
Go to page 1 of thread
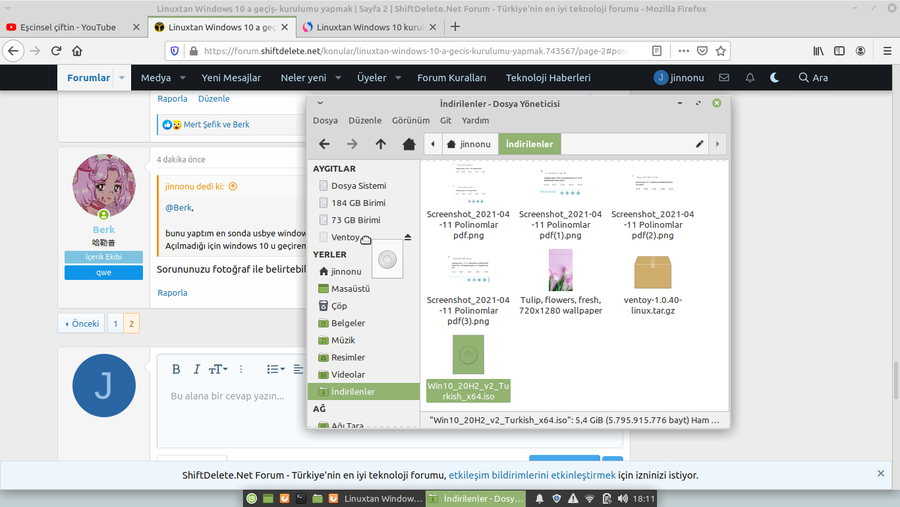point(115,324)
